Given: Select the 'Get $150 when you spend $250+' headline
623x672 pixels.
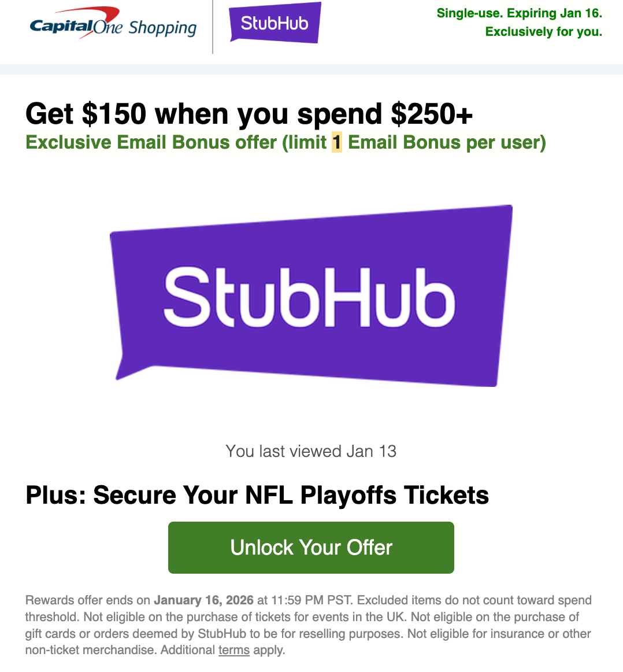Looking at the screenshot, I should point(249,114).
